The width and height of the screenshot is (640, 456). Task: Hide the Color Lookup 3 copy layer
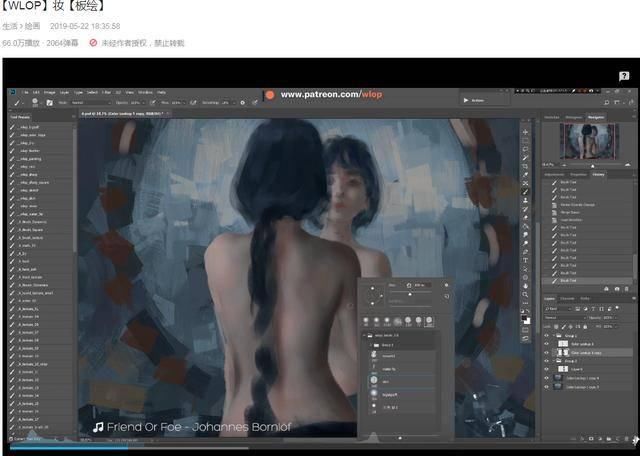547,353
